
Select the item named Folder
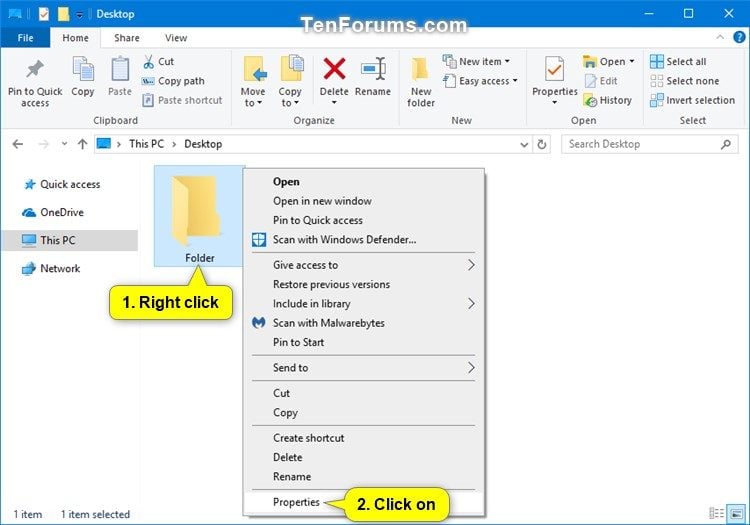[x=199, y=216]
